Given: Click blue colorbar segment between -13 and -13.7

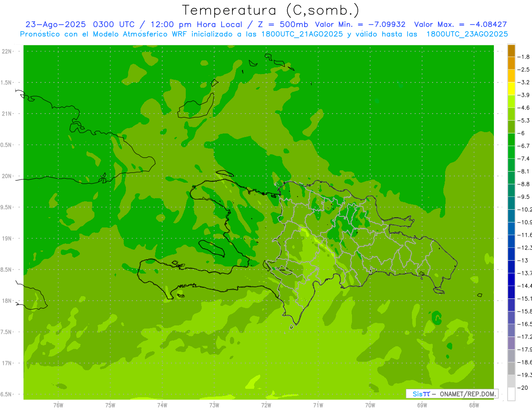Looking at the screenshot, I should (511, 266).
